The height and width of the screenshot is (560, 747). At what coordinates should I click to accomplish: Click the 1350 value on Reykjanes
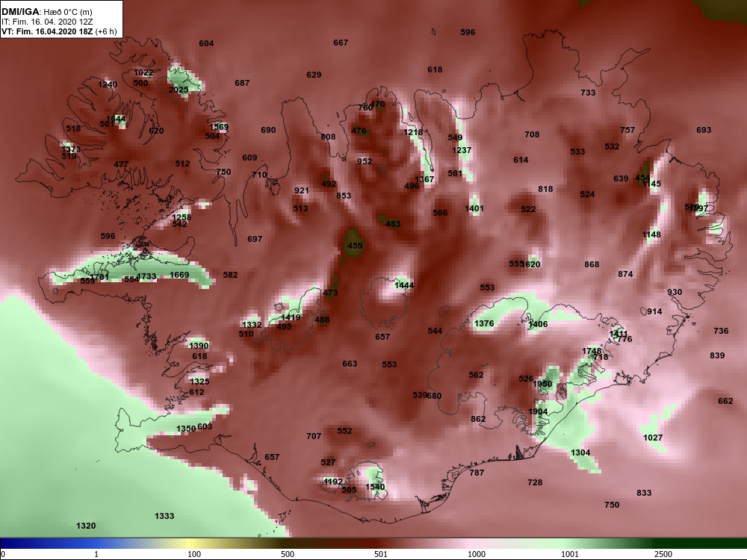pyautogui.click(x=186, y=429)
